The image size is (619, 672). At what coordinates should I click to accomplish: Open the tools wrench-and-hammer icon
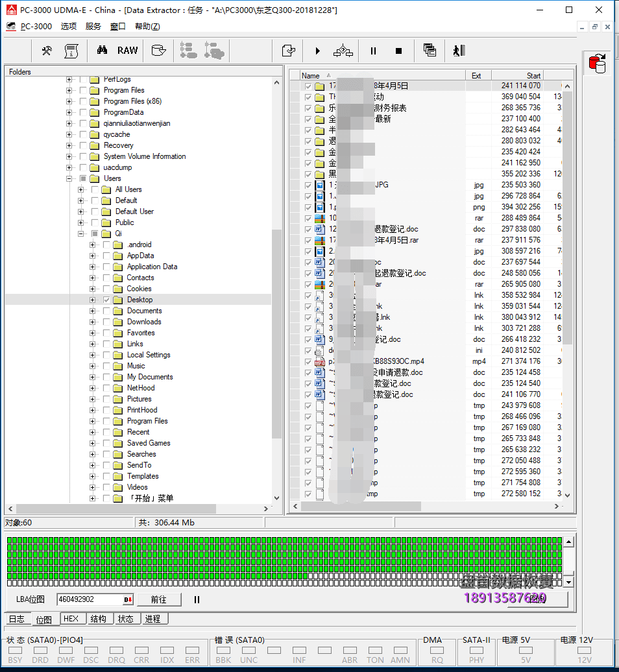tap(47, 51)
